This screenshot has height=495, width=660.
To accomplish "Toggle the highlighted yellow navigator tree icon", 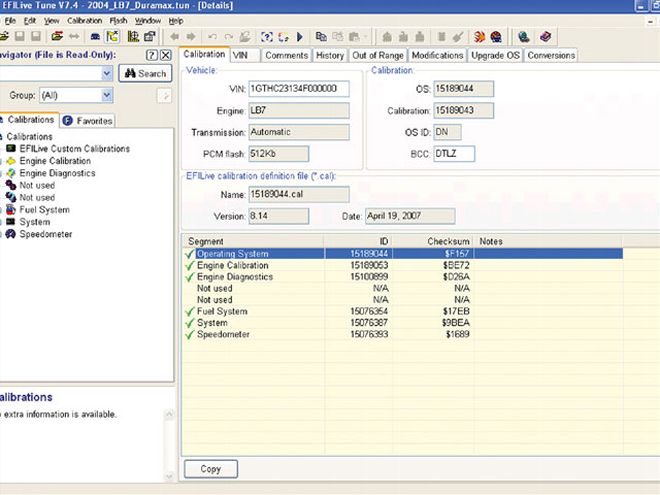I will point(112,37).
